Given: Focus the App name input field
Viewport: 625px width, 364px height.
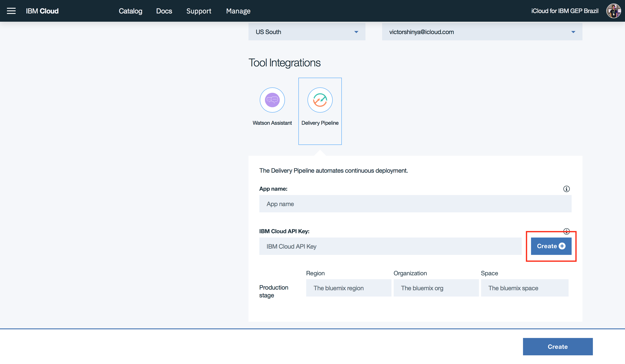Looking at the screenshot, I should tap(415, 204).
